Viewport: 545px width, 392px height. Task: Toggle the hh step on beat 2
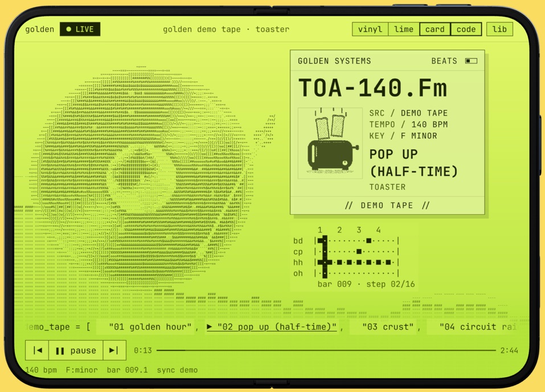[x=339, y=262]
